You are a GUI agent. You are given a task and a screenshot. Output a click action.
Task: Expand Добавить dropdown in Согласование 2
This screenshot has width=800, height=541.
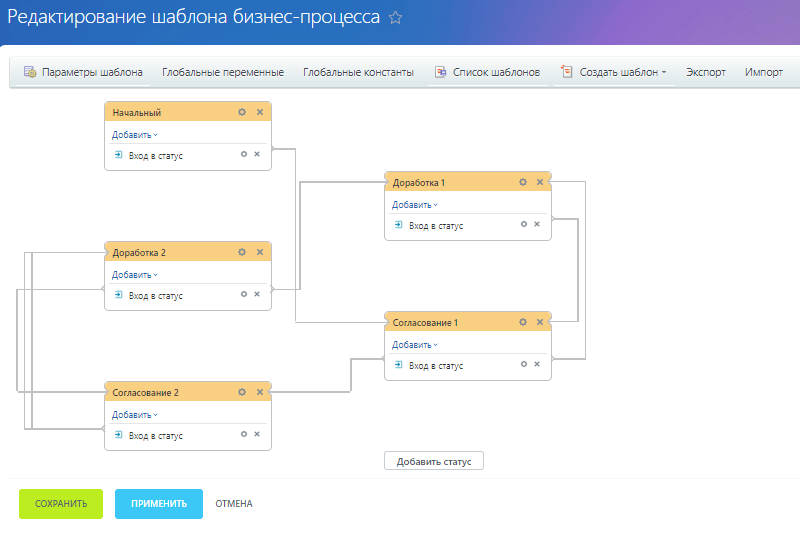click(134, 415)
